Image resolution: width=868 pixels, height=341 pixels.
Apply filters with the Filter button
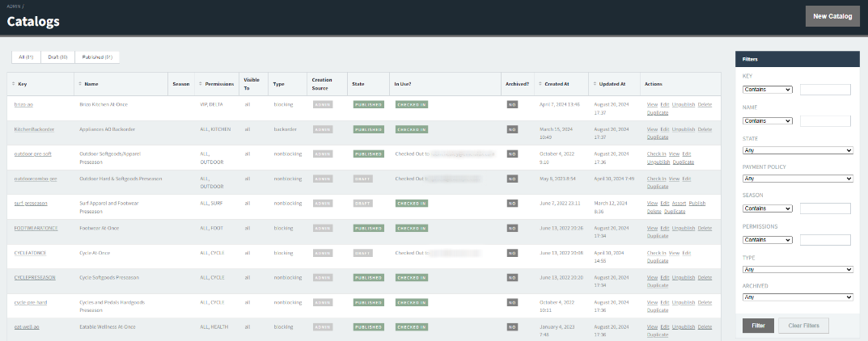(x=758, y=326)
